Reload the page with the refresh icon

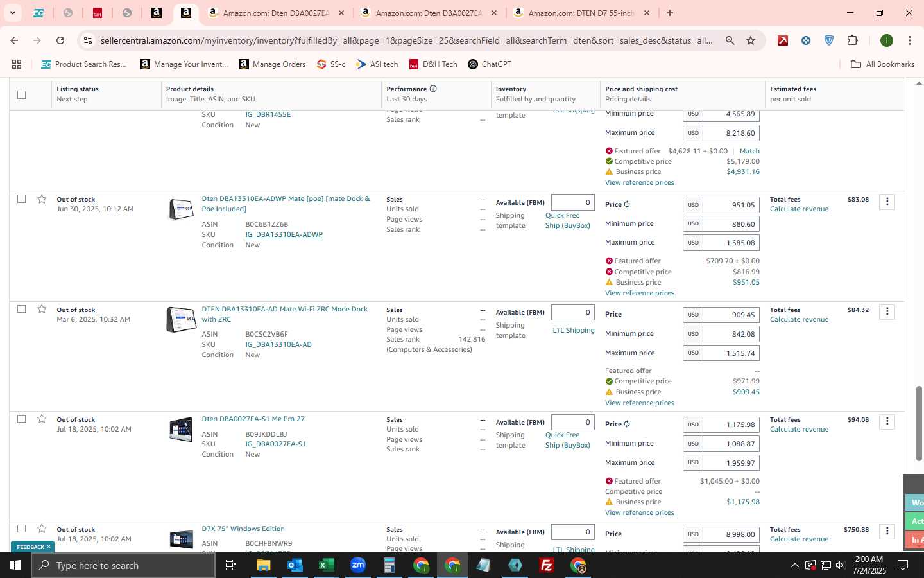(60, 40)
